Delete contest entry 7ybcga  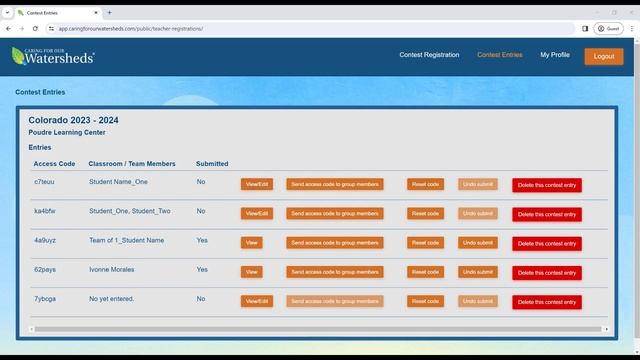pyautogui.click(x=547, y=302)
